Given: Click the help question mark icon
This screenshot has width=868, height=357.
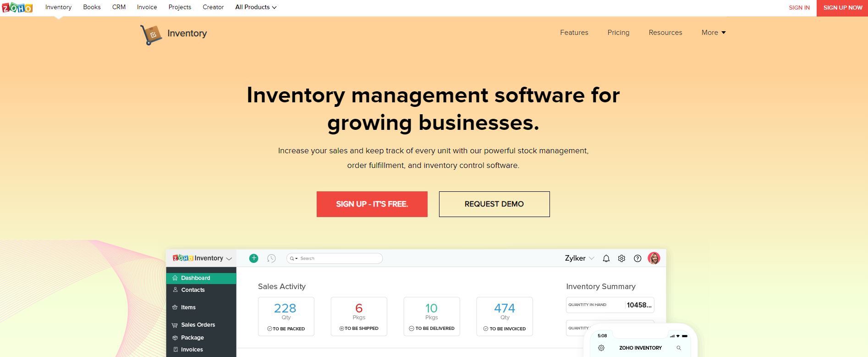Looking at the screenshot, I should coord(637,258).
